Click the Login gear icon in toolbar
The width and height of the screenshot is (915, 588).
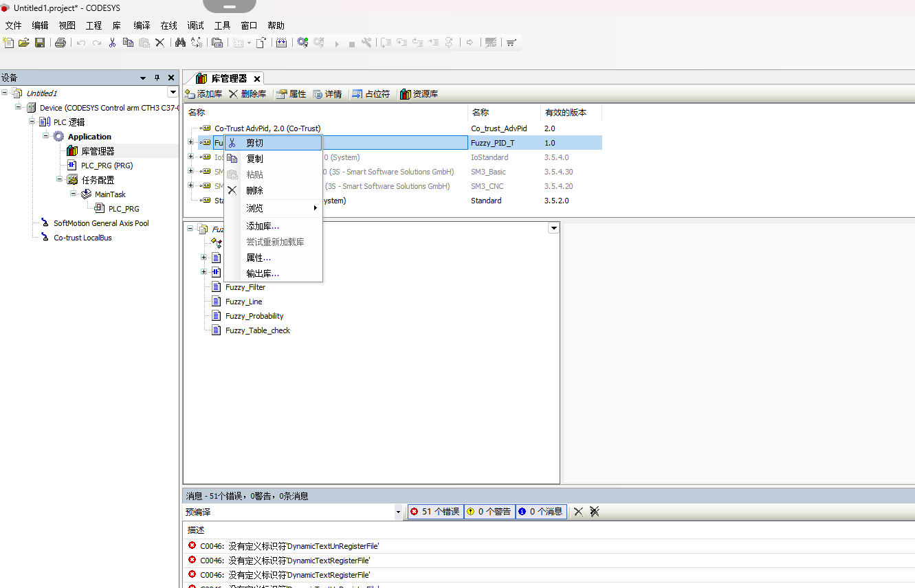[302, 43]
